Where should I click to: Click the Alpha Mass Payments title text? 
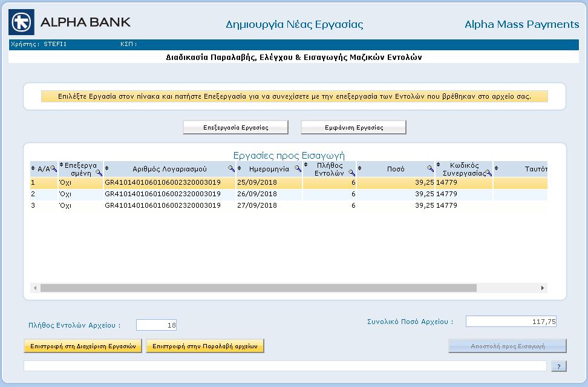(x=522, y=24)
